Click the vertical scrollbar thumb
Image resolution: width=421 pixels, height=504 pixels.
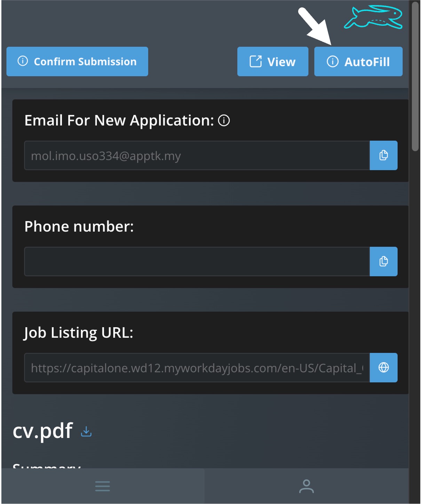(x=415, y=77)
